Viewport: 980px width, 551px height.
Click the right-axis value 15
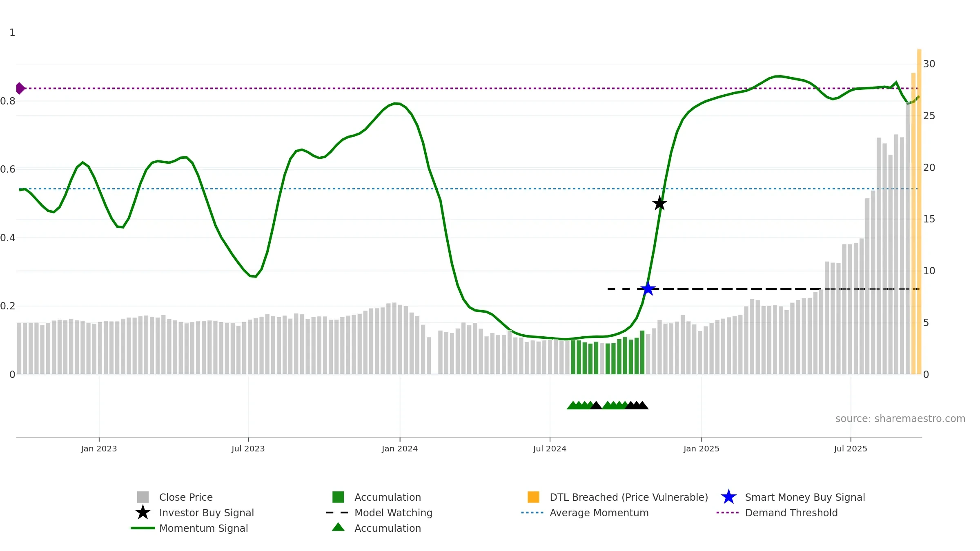coord(929,219)
